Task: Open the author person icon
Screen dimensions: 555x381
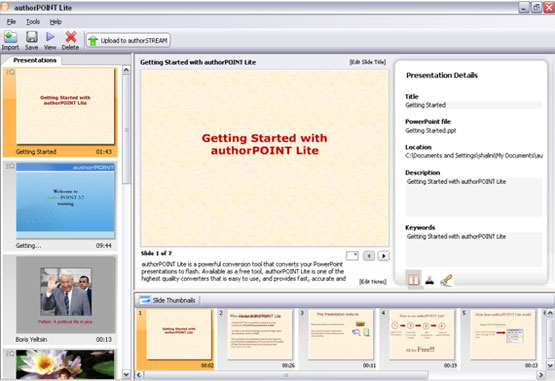Action: point(430,280)
